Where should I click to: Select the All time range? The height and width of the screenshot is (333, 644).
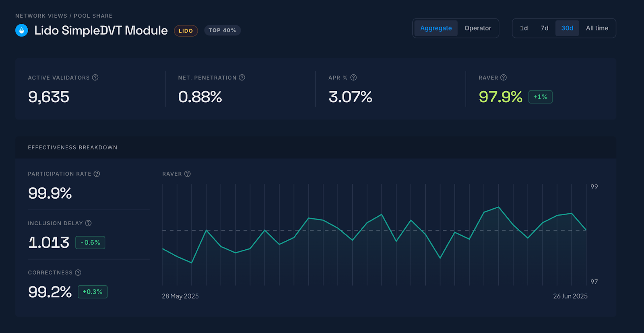click(597, 28)
